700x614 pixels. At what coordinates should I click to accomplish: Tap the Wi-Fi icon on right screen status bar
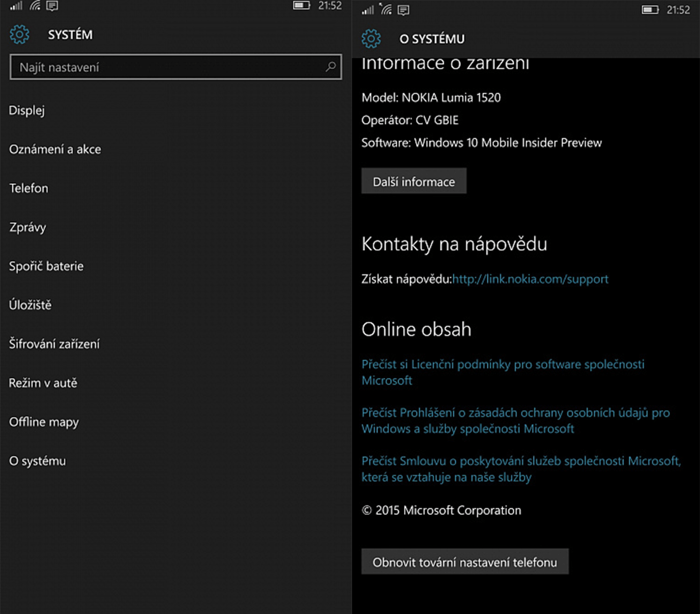coord(386,9)
